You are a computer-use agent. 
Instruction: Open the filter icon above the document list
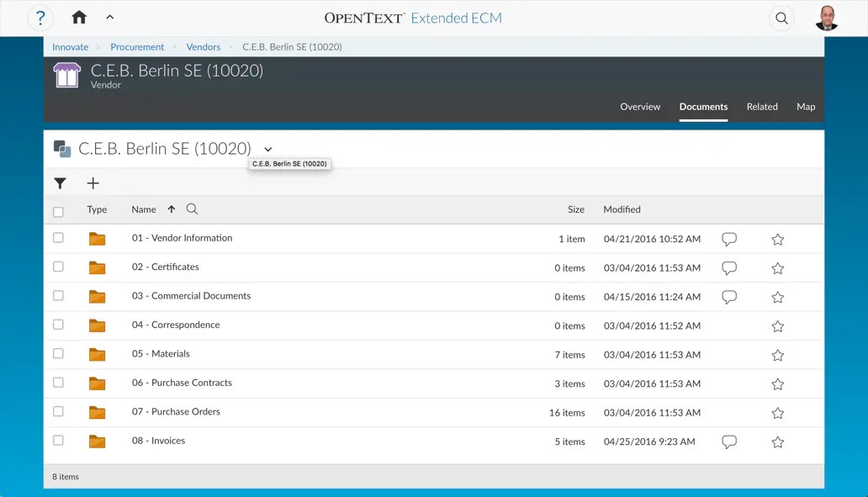coord(59,182)
